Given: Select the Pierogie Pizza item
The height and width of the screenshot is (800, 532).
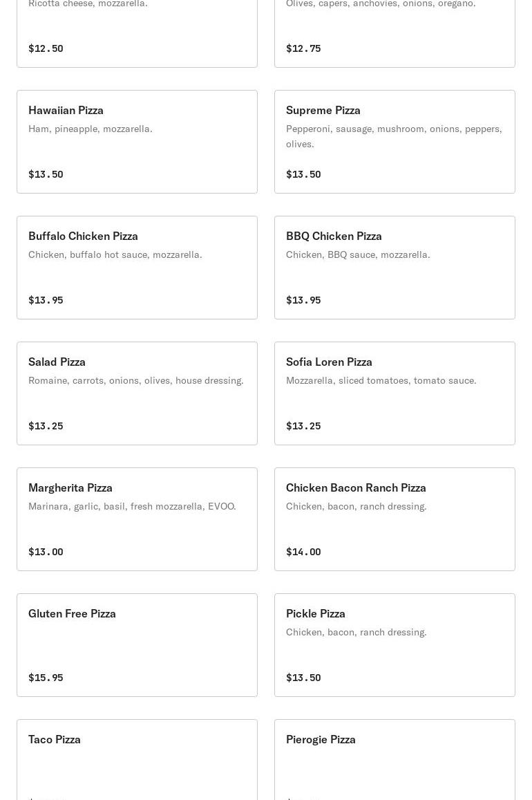Looking at the screenshot, I should (x=395, y=760).
